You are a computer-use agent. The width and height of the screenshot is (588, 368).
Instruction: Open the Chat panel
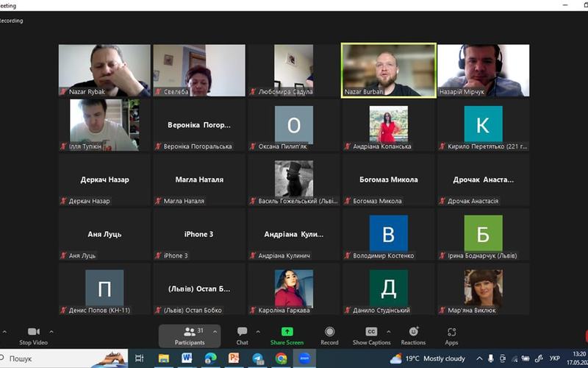point(243,336)
